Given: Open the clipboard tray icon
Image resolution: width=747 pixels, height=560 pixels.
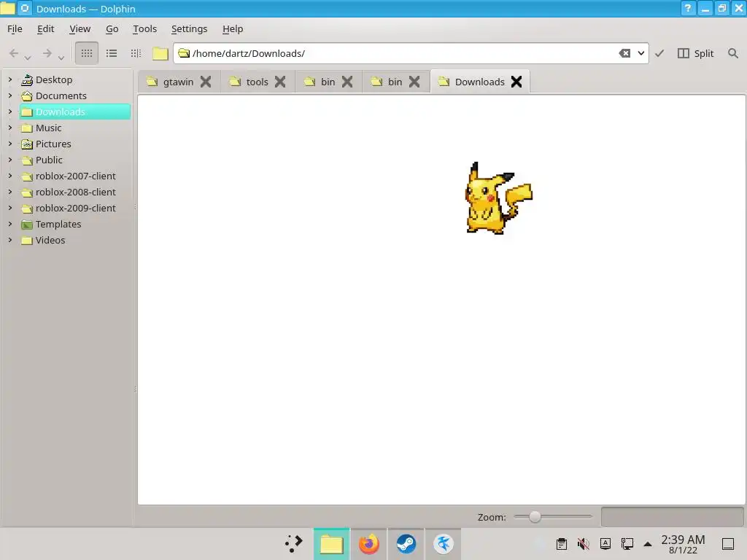Looking at the screenshot, I should (562, 544).
